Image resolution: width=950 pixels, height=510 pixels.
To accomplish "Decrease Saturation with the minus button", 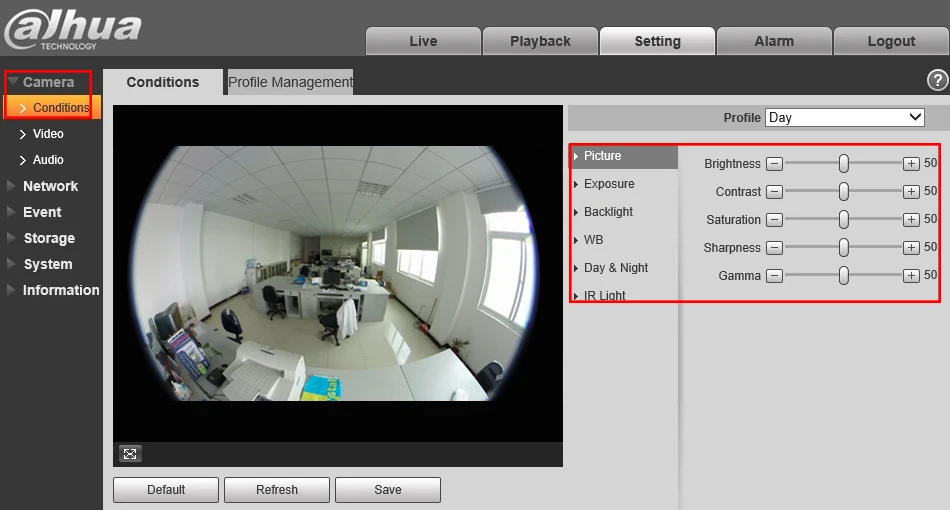I will click(x=774, y=219).
